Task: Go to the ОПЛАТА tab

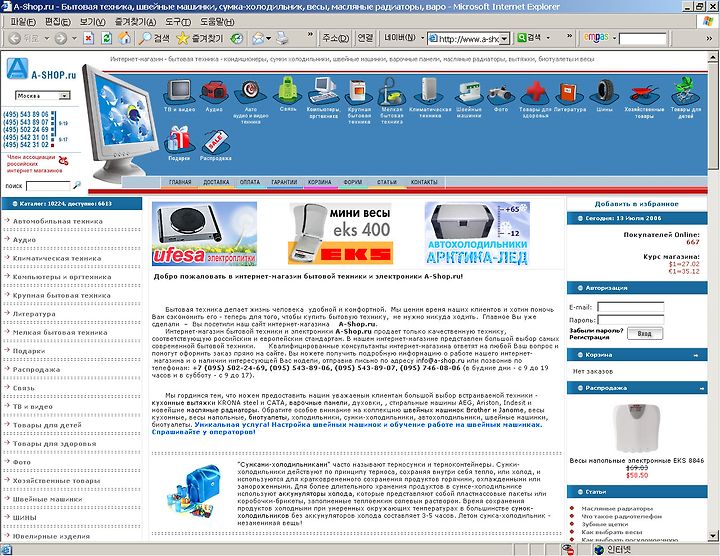Action: coord(250,182)
